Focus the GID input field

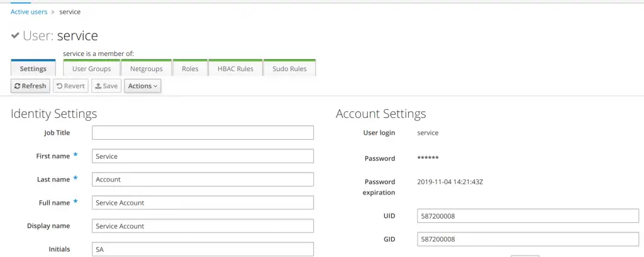coord(528,239)
